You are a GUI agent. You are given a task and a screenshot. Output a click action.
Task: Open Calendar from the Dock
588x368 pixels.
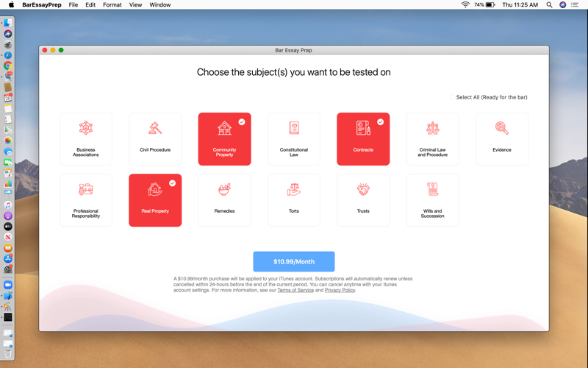[x=8, y=98]
